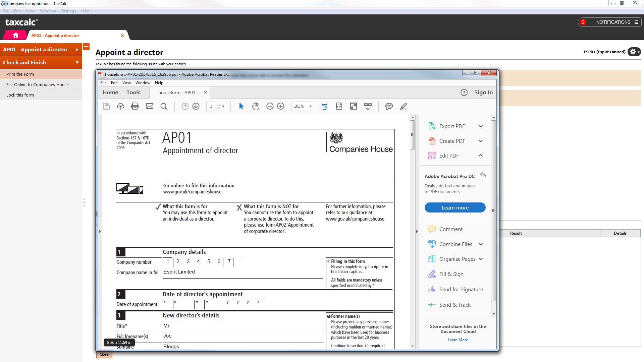This screenshot has height=362, width=644.
Task: Click the Zoom Out minus icon
Action: pos(270,106)
